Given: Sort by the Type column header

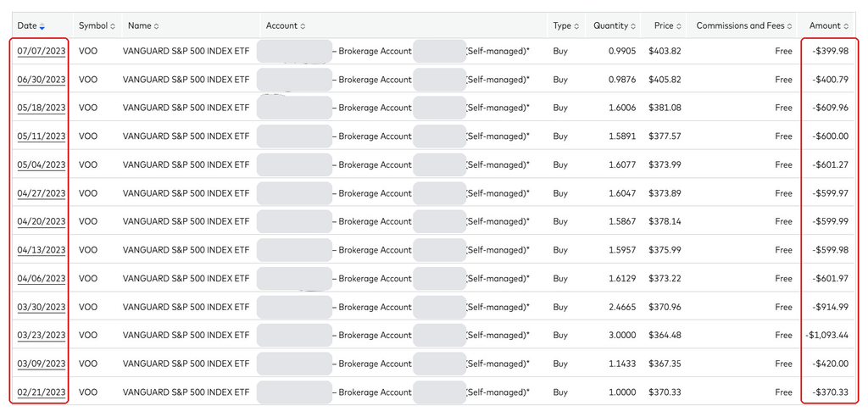Looking at the screenshot, I should click(x=565, y=25).
